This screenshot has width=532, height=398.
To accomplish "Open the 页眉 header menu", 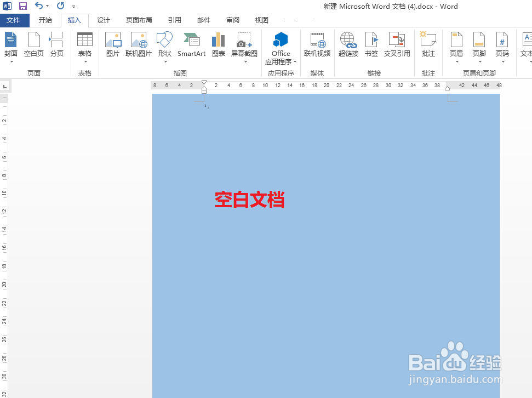I will (456, 47).
